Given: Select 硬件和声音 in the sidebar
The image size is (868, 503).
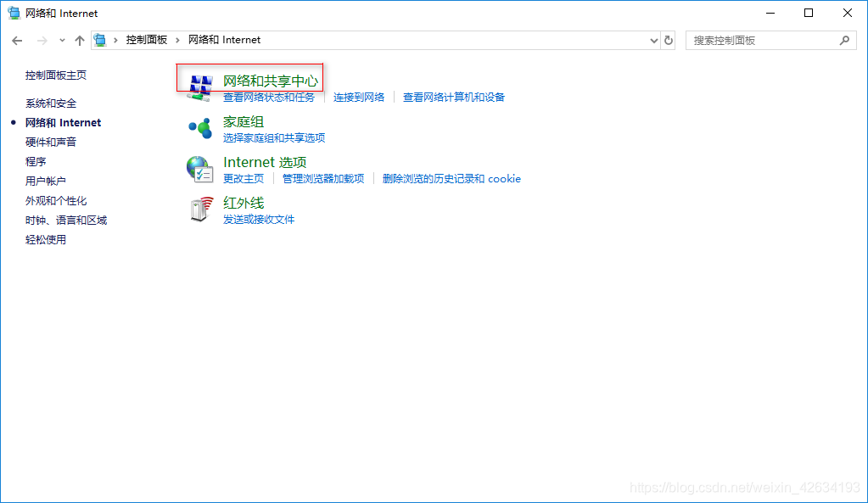Looking at the screenshot, I should pyautogui.click(x=51, y=143).
